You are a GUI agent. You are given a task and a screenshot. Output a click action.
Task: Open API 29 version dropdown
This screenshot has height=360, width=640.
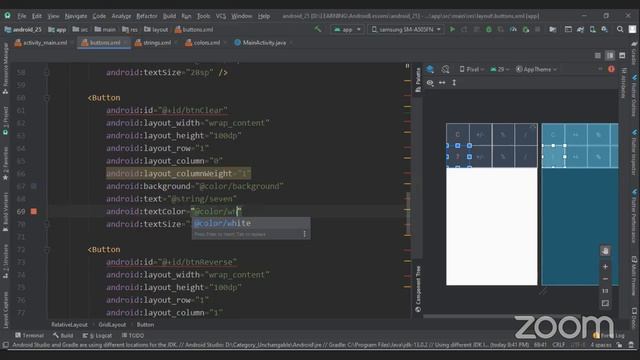click(500, 69)
